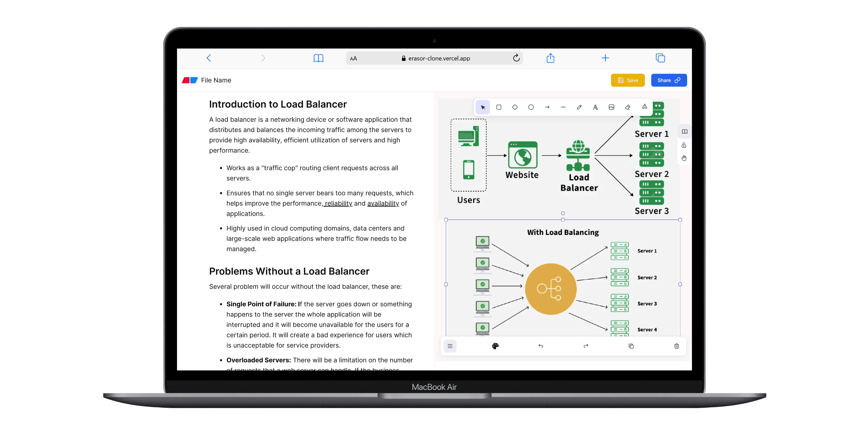Duplicate the selected canvas element
Screen dimensions: 868x436
(x=631, y=346)
